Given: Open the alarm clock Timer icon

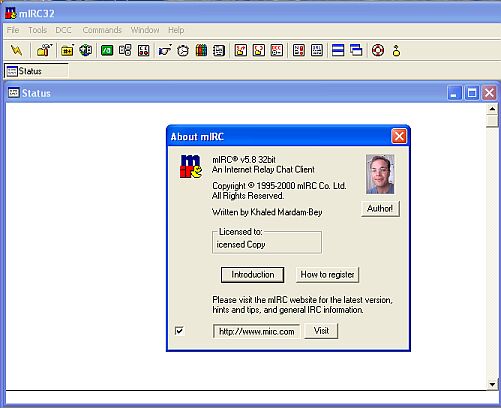Looking at the screenshot, I should 183,50.
